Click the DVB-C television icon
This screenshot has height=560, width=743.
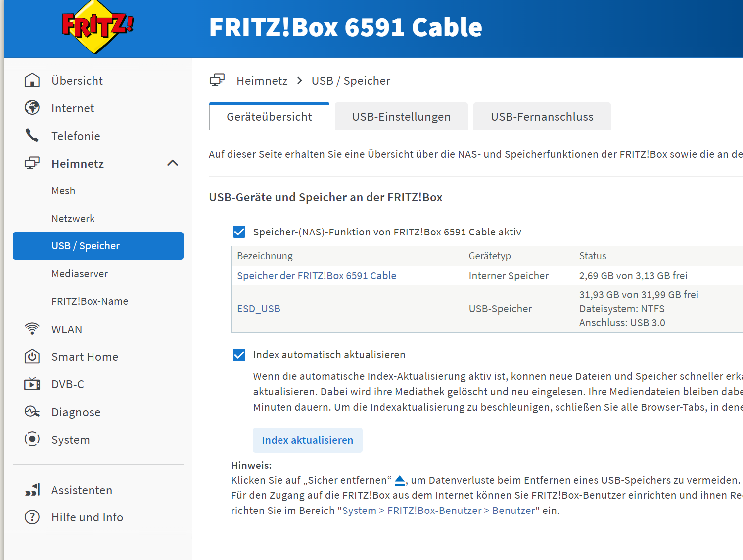pos(32,384)
